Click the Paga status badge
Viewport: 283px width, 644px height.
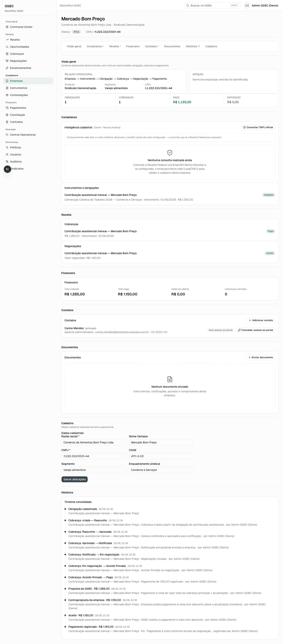pyautogui.click(x=270, y=231)
